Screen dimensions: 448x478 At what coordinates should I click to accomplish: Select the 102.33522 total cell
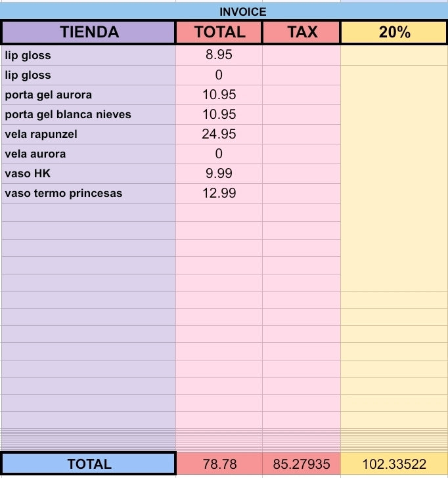pos(394,464)
